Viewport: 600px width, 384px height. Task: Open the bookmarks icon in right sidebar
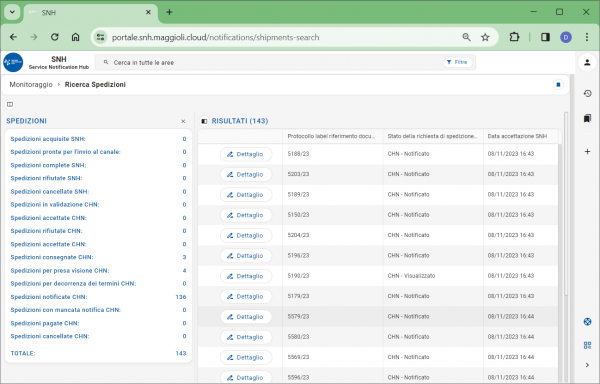tap(587, 119)
